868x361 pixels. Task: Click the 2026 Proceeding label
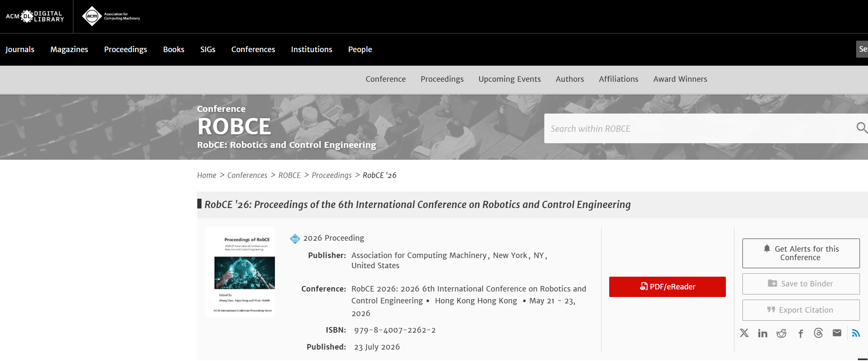(333, 238)
